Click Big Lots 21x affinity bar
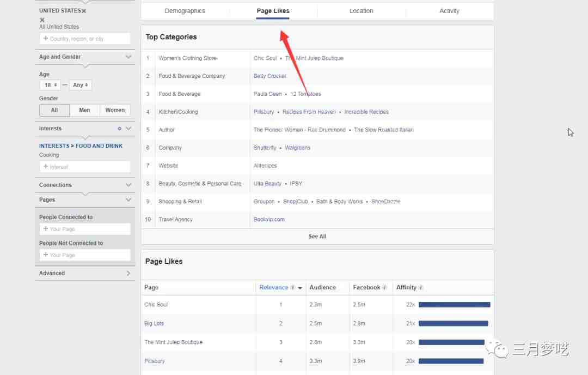This screenshot has width=588, height=375. [454, 324]
